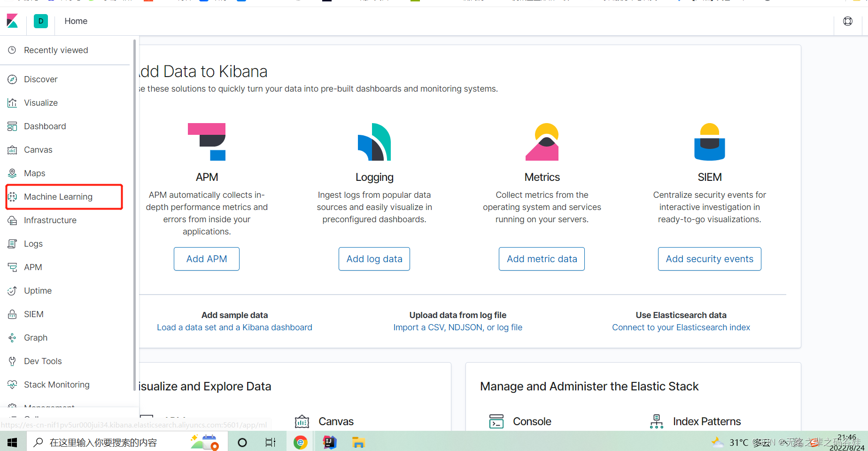
Task: Click the Dashboard sidebar icon
Action: (x=12, y=126)
